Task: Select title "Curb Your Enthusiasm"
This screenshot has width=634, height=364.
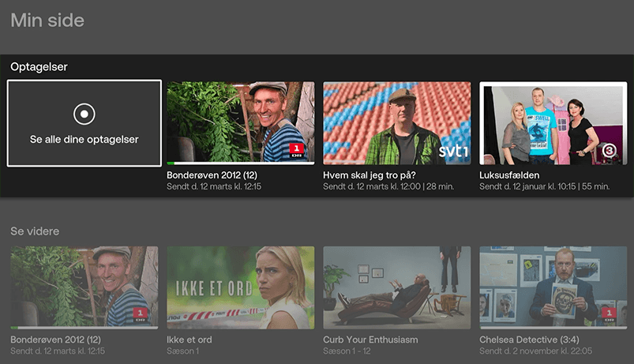Action: (x=370, y=340)
